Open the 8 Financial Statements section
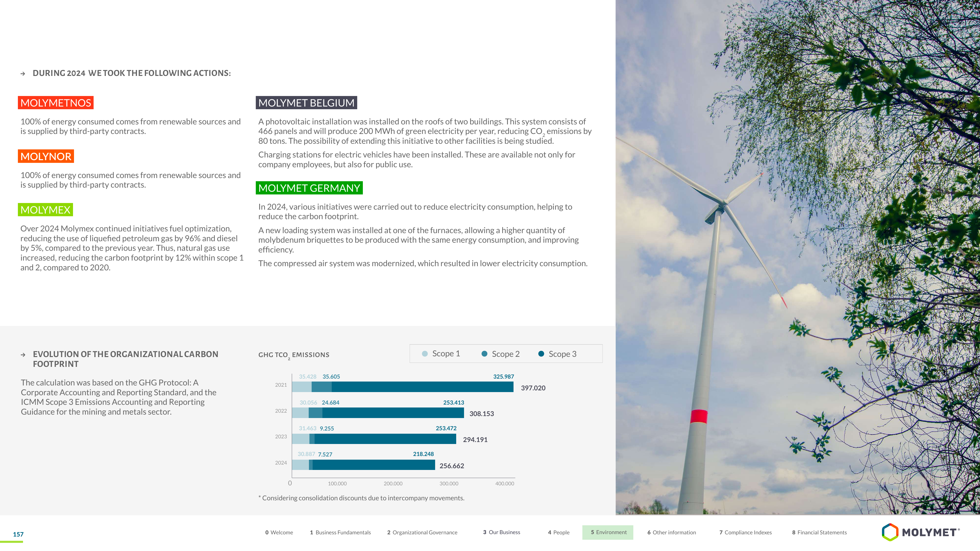 pyautogui.click(x=819, y=532)
